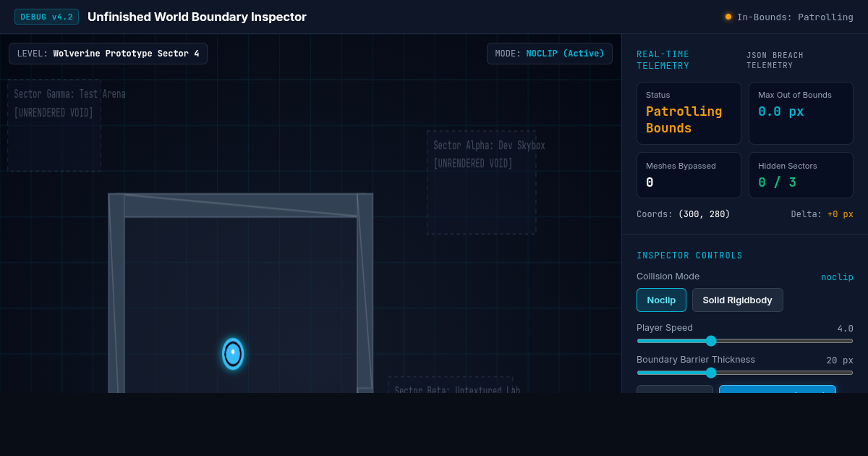
Task: Enable Noclip collision mode
Action: click(x=661, y=300)
